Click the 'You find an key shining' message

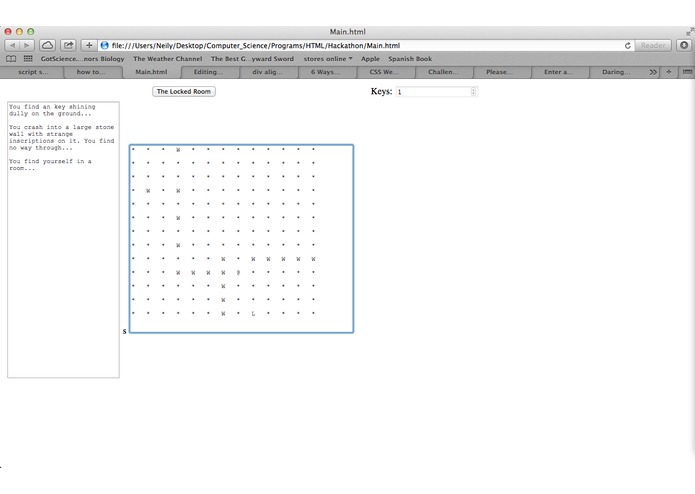coord(52,110)
